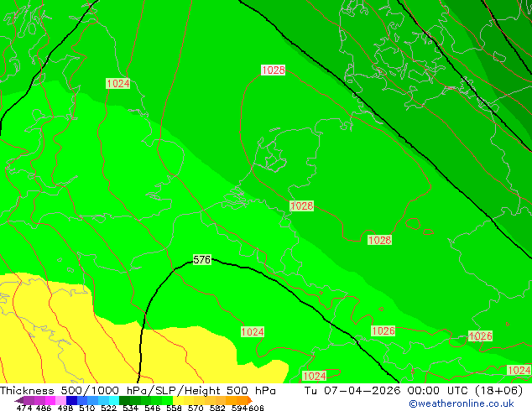
Task: Open the weatheronline.co.uk copyright link
Action: (462, 404)
